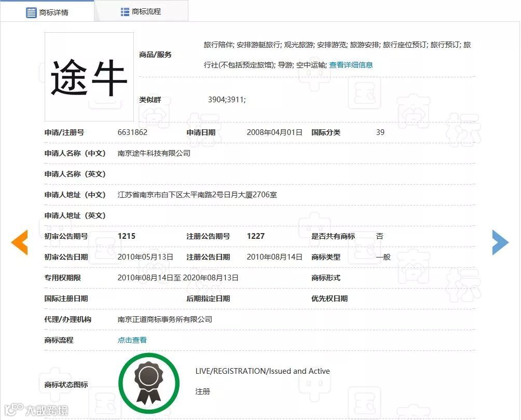The width and height of the screenshot is (521, 420).
Task: Click the 优先权日期 label
Action: click(x=330, y=299)
